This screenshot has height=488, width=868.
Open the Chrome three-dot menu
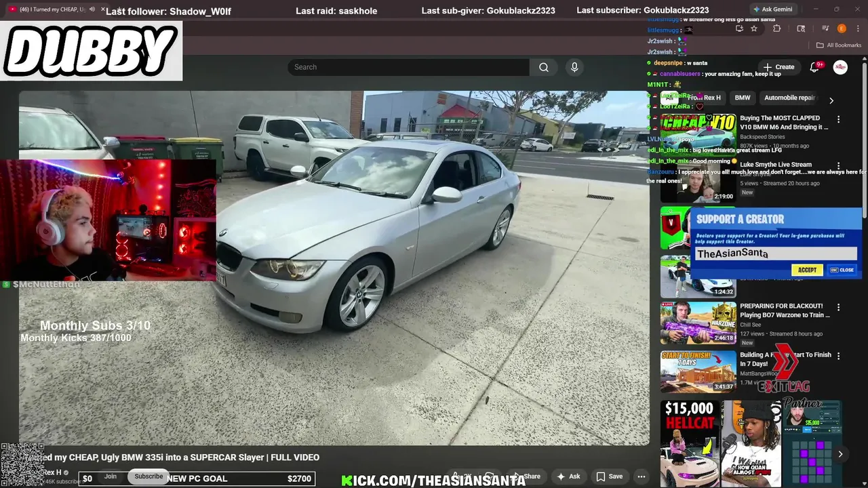tap(857, 28)
